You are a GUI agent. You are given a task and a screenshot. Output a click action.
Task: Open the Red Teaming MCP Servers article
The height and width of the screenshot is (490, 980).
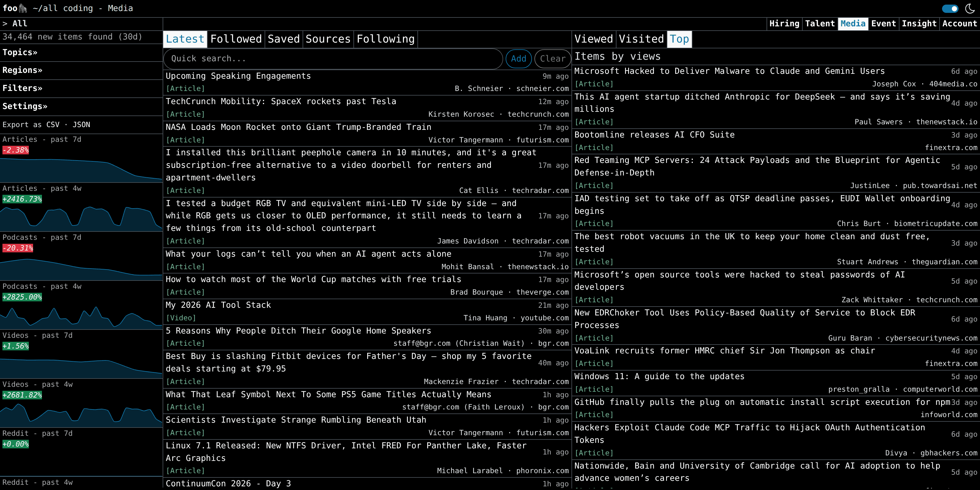pos(757,167)
